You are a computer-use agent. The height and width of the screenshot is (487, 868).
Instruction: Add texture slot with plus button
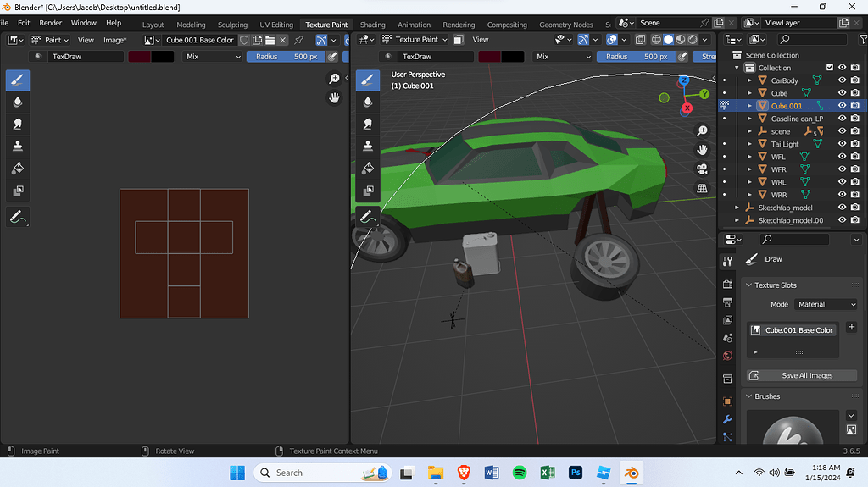[851, 327]
